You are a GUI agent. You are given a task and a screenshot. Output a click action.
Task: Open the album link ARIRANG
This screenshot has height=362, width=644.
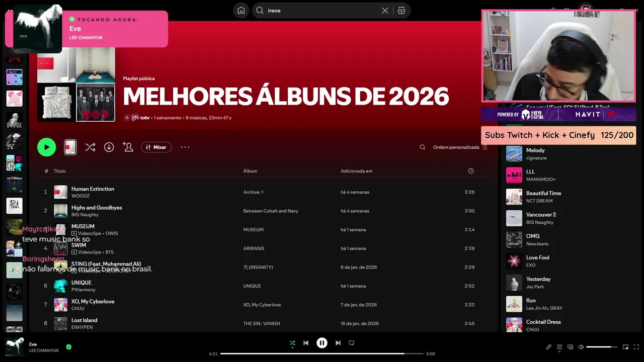coord(254,248)
